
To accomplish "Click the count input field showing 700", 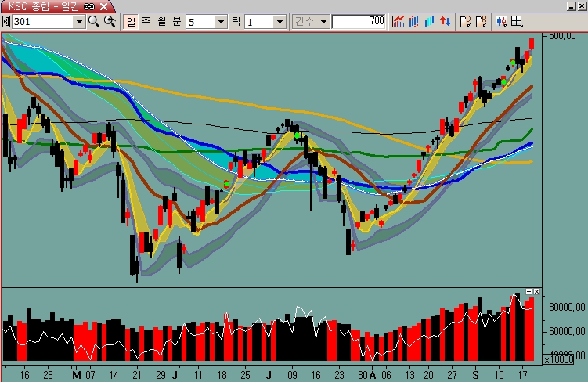I will pos(359,22).
